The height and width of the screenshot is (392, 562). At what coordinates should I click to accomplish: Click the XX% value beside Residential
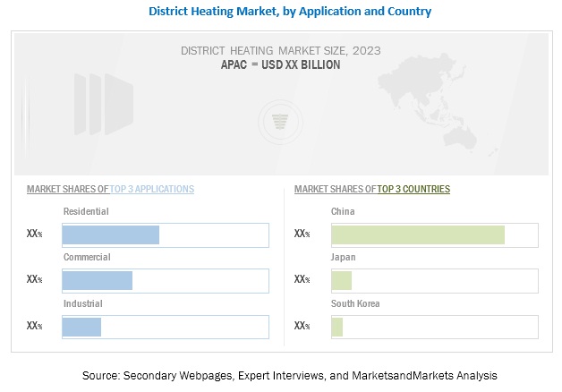tap(35, 234)
